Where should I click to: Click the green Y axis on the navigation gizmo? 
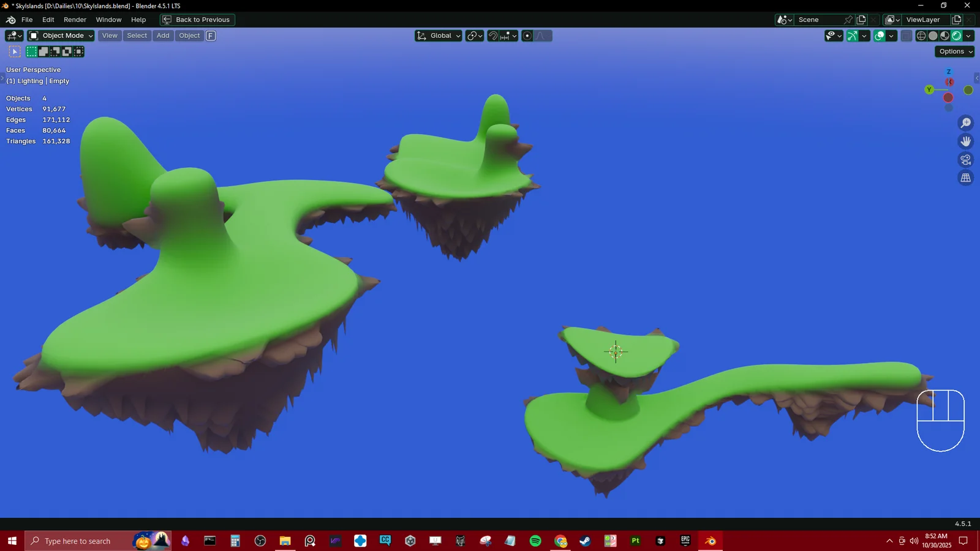929,90
